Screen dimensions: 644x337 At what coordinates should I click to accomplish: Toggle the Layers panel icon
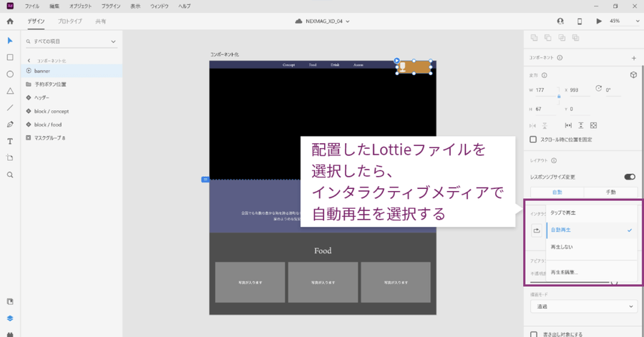pyautogui.click(x=10, y=318)
